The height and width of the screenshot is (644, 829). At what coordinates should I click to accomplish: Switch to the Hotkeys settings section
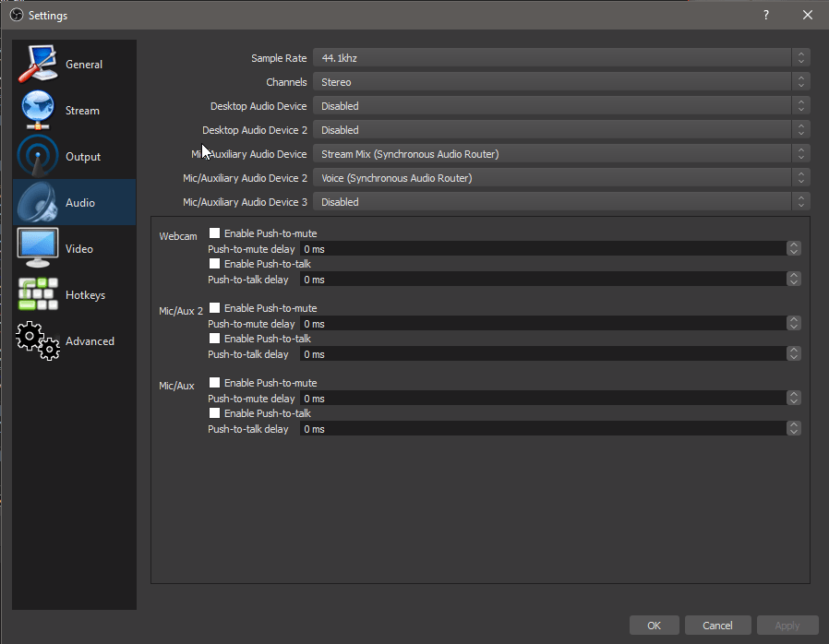[37, 294]
